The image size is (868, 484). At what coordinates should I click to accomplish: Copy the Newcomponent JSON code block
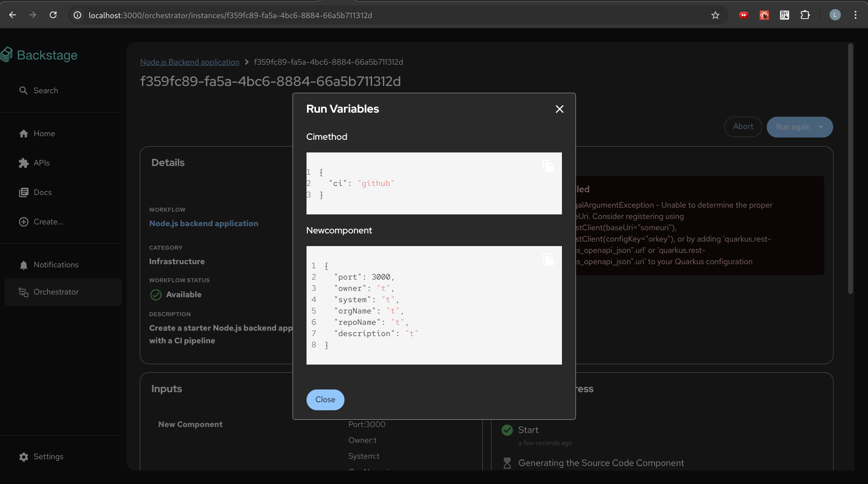pos(548,260)
